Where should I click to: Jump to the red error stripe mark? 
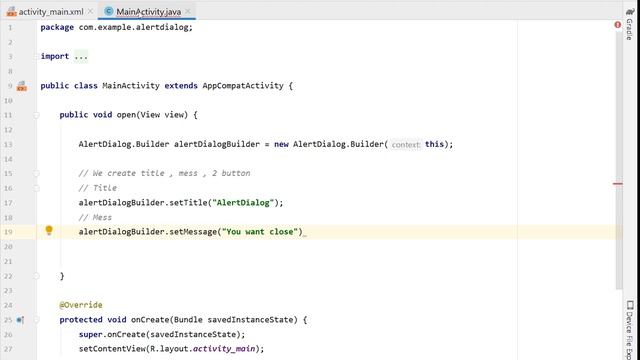pos(618,184)
